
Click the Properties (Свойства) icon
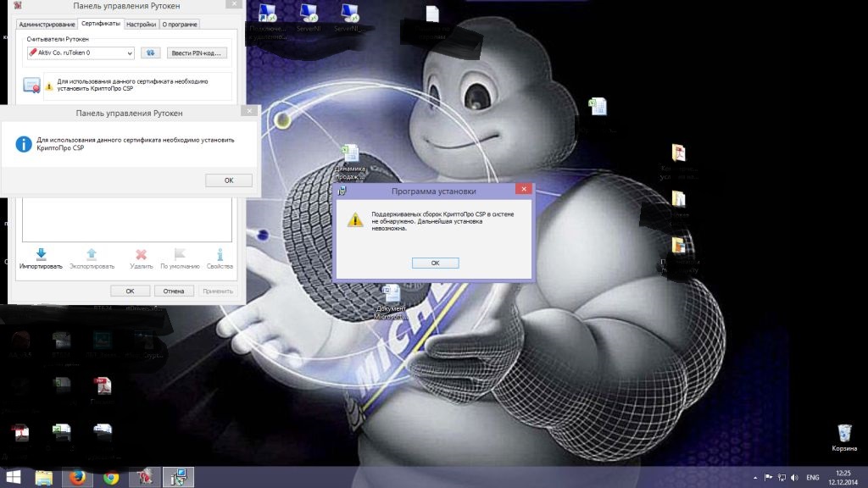(220, 257)
